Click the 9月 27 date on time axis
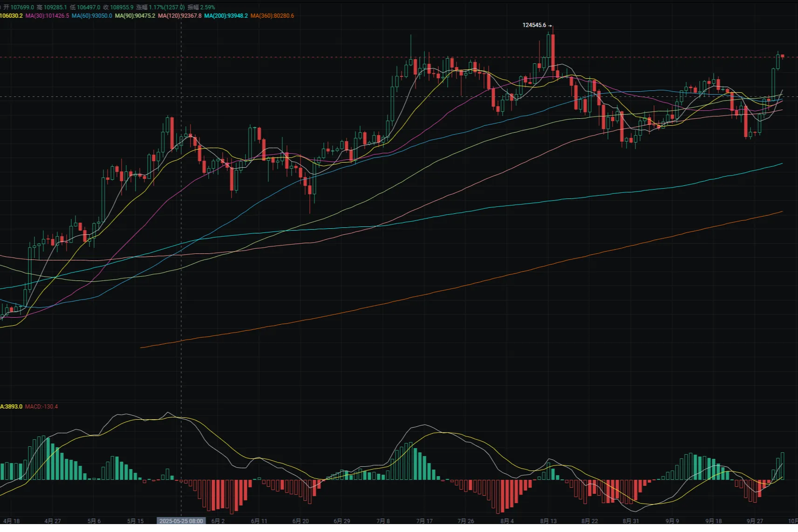Screen dimensions: 798x532 (x=755, y=521)
